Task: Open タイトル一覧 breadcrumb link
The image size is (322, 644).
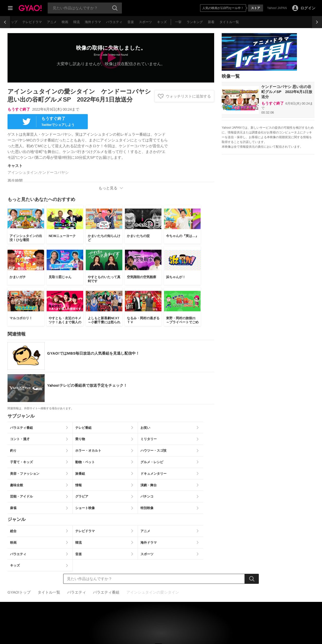Action: click(x=49, y=592)
